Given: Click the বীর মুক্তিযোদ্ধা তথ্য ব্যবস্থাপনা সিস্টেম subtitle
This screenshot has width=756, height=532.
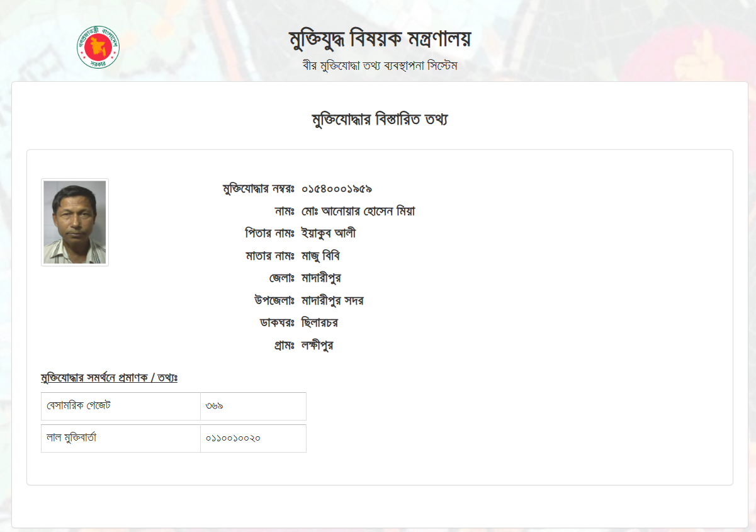Looking at the screenshot, I should 380,65.
